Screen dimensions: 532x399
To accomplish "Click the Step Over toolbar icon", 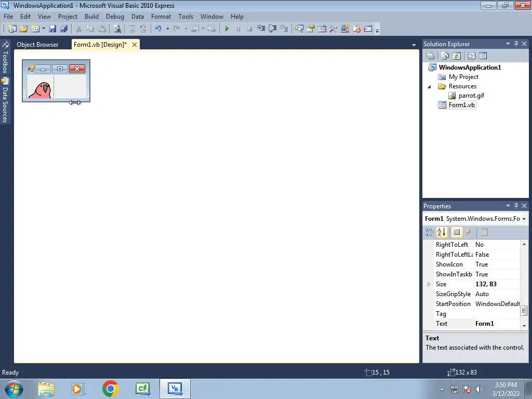I will 272,29.
